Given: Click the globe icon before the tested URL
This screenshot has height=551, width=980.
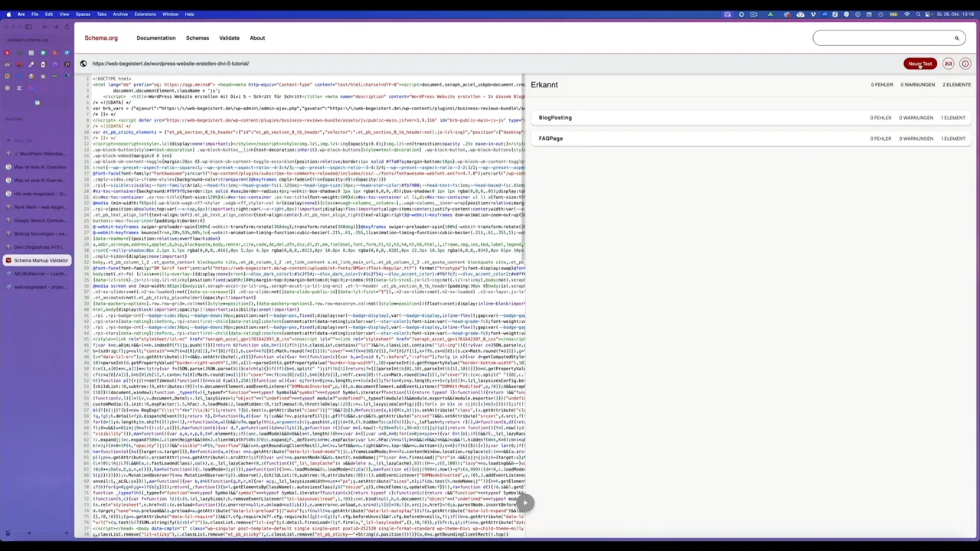Looking at the screenshot, I should [x=83, y=64].
